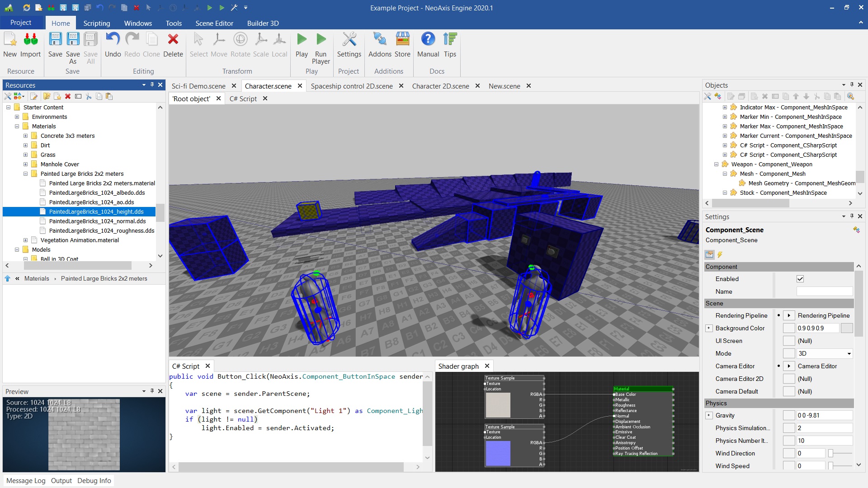Click the Play icon in the ribbon
Screen dimensions: 868x488
tap(302, 40)
